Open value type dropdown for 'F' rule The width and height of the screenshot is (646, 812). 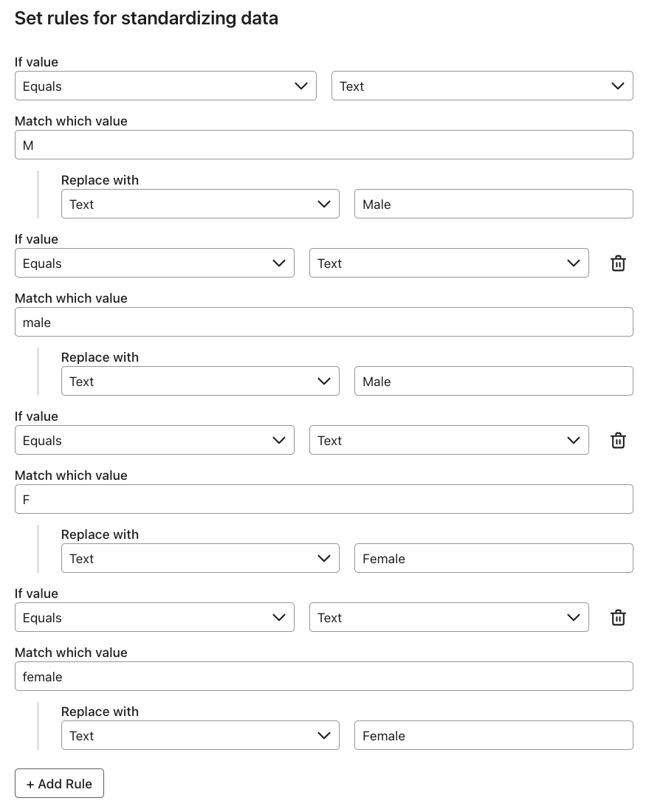(x=449, y=441)
